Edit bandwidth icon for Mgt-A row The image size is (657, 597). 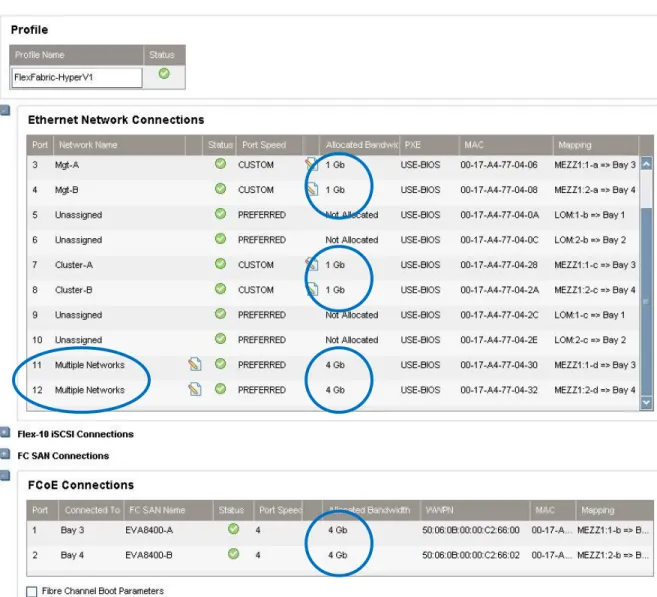tap(311, 164)
